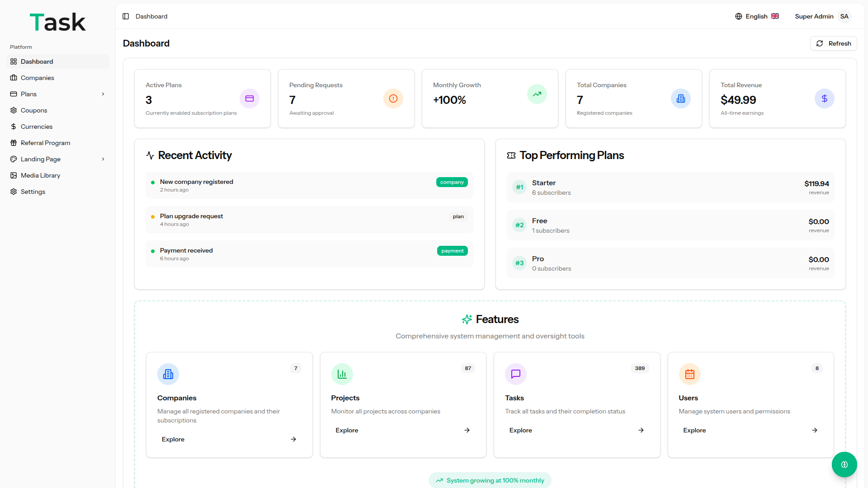This screenshot has height=488, width=868.
Task: Go to Coupons in sidebar
Action: coord(34,110)
